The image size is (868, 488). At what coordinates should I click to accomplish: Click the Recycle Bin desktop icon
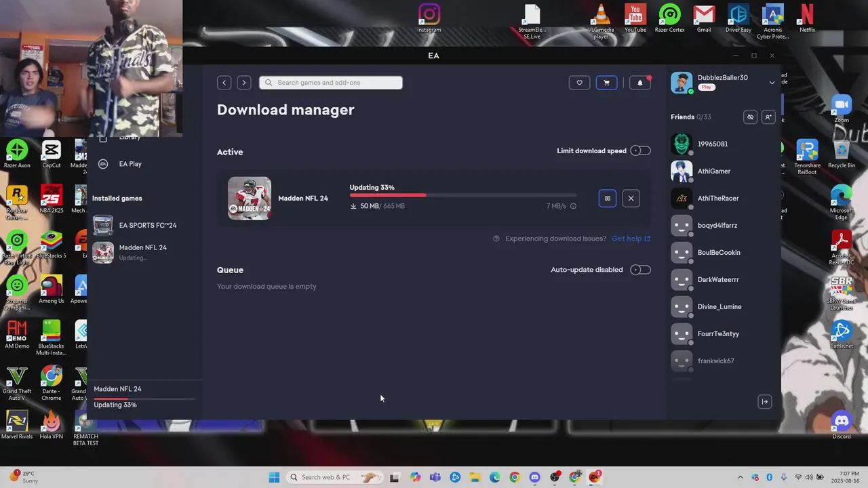pyautogui.click(x=842, y=154)
